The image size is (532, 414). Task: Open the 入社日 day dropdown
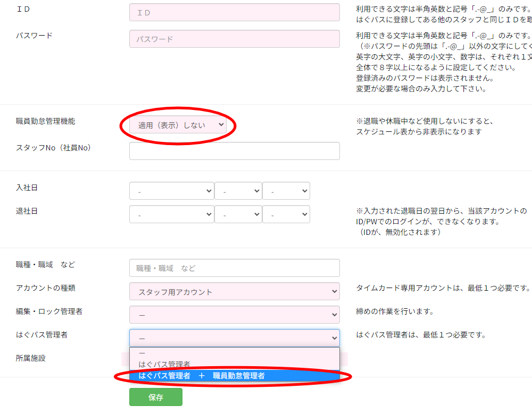(286, 191)
